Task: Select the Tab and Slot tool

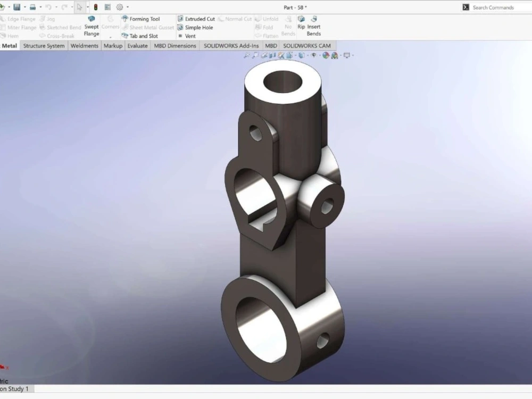Action: (x=139, y=36)
